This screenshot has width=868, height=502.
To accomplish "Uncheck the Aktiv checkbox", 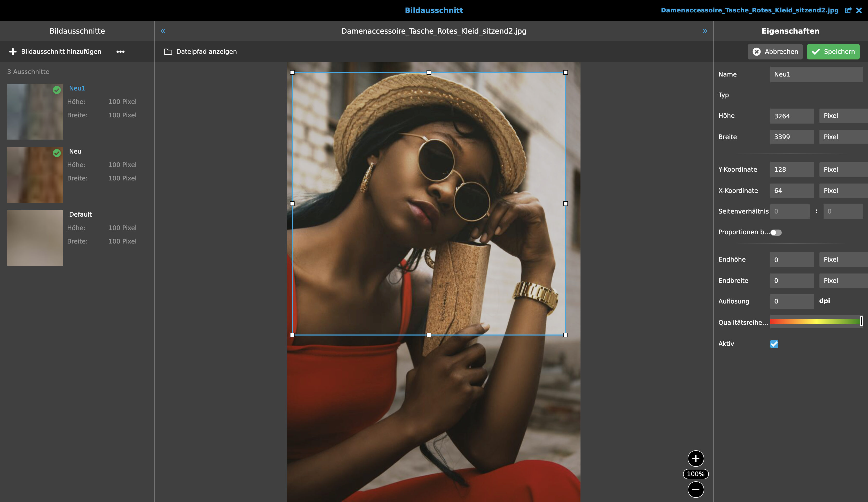I will tap(774, 344).
